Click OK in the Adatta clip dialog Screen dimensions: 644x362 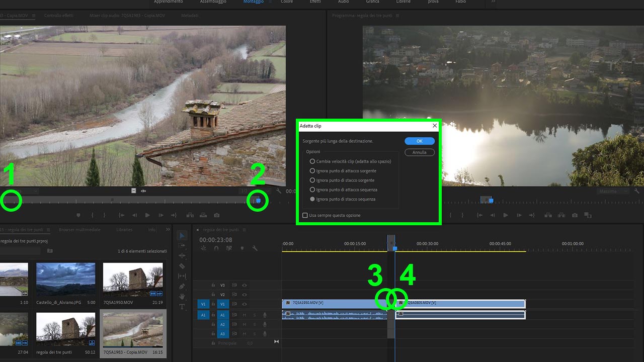click(419, 141)
